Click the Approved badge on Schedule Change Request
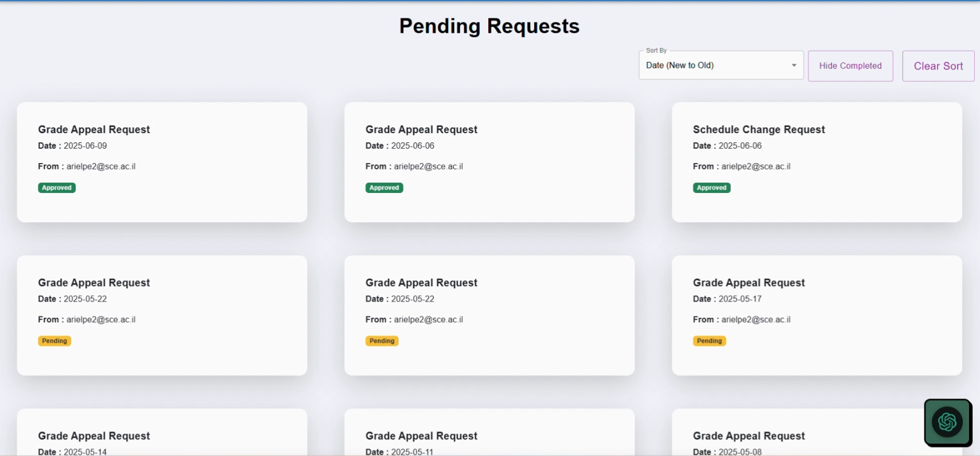The height and width of the screenshot is (456, 980). coord(711,188)
